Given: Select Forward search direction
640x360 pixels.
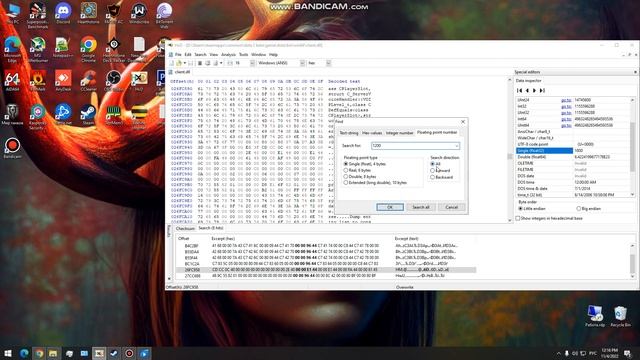Looking at the screenshot, I should (x=440, y=171).
